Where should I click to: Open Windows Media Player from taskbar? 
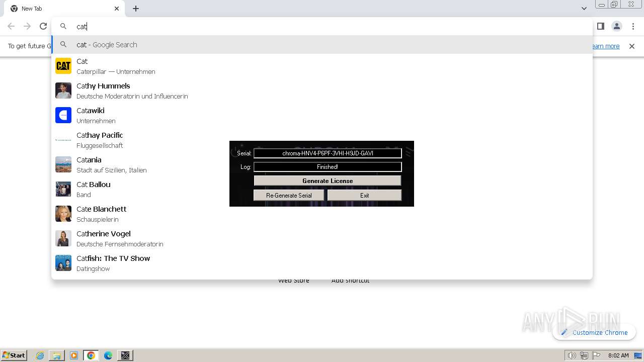[x=74, y=355]
